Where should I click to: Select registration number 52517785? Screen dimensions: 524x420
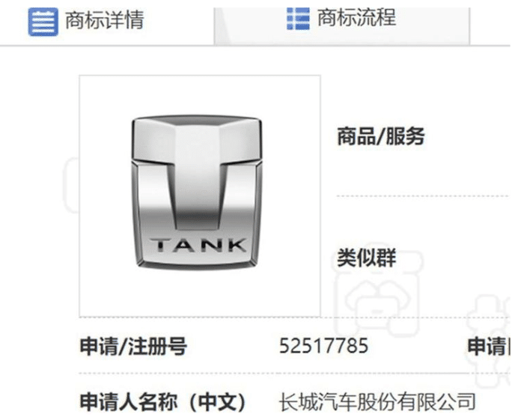click(323, 345)
